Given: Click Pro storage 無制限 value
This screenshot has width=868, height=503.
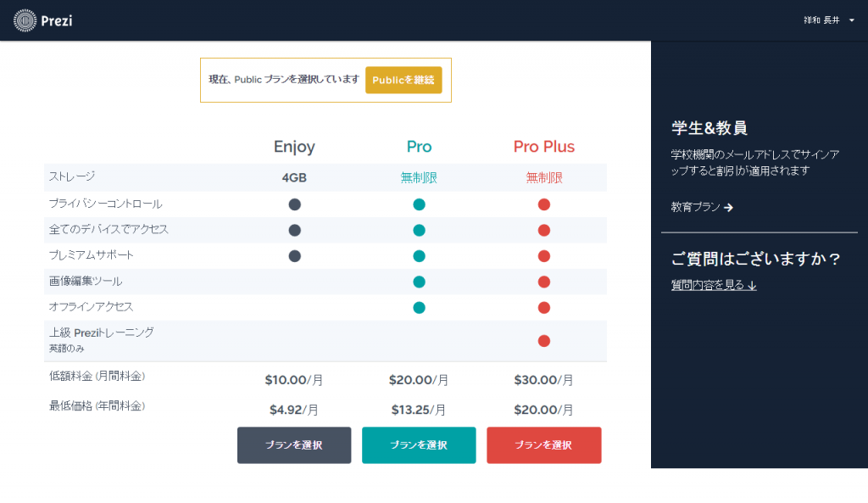Looking at the screenshot, I should [x=419, y=178].
